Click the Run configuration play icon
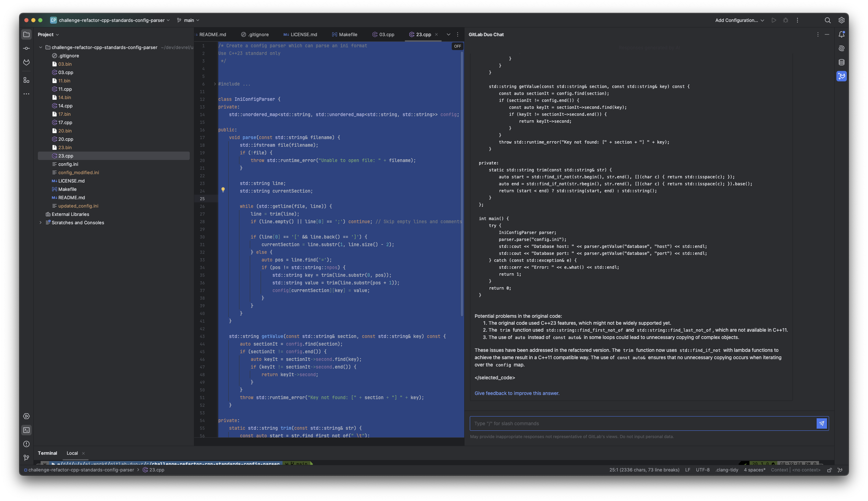The width and height of the screenshot is (868, 501). pos(774,20)
